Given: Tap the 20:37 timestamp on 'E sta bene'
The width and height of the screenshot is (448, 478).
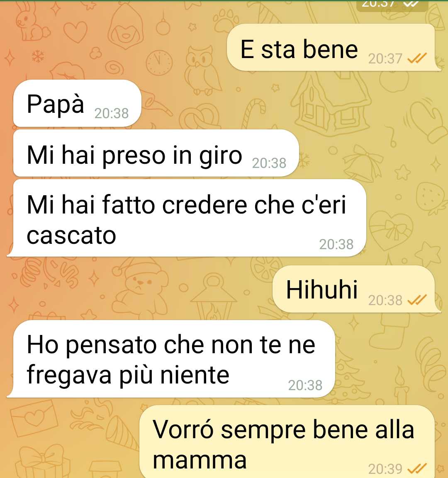Looking at the screenshot, I should pyautogui.click(x=385, y=58).
